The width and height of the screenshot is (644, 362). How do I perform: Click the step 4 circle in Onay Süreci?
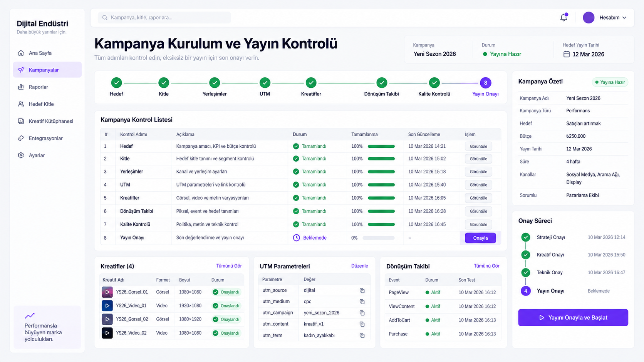click(x=526, y=291)
